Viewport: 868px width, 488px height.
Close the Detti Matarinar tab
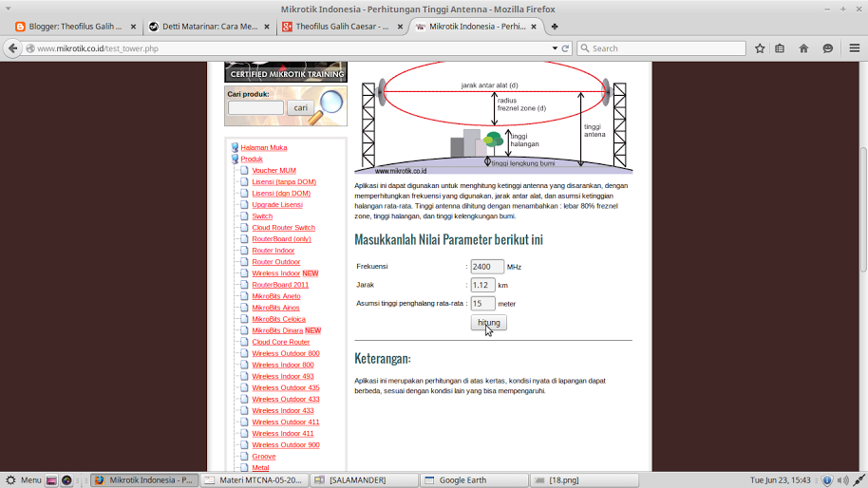click(x=267, y=27)
